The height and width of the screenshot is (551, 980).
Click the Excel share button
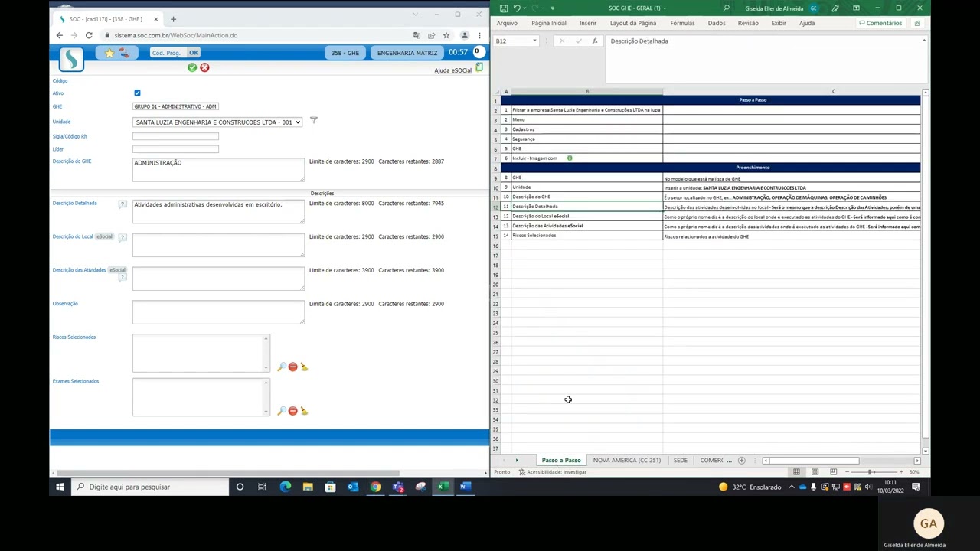pos(917,23)
